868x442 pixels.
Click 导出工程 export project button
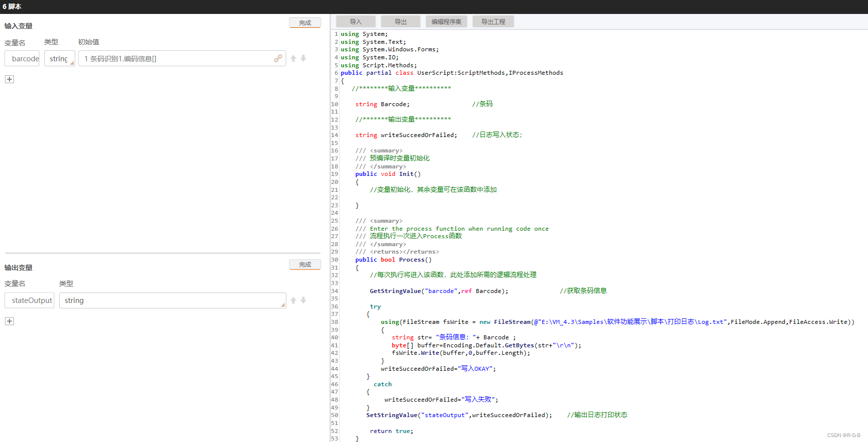493,21
